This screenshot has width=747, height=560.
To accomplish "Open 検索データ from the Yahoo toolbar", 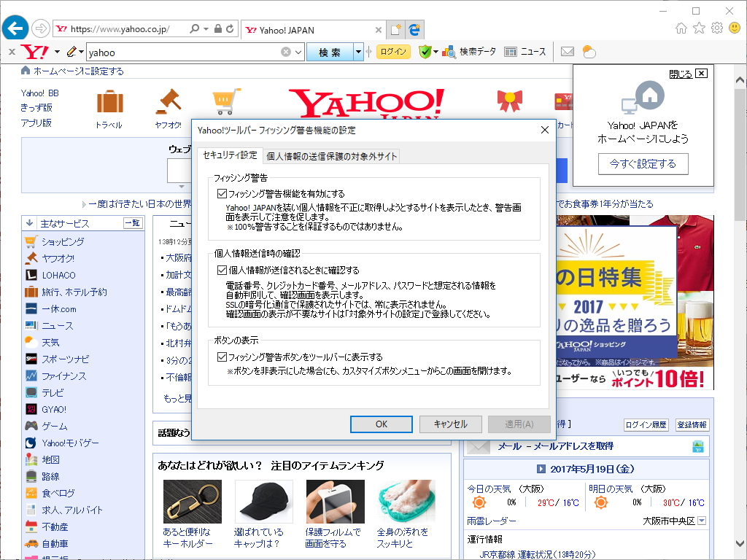I will click(472, 52).
